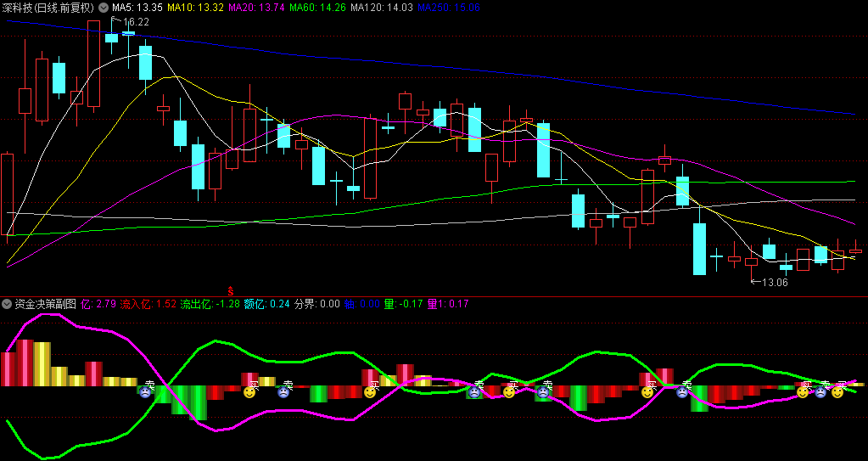Click the second 买 smiley face from the left
The width and height of the screenshot is (868, 461).
click(370, 392)
